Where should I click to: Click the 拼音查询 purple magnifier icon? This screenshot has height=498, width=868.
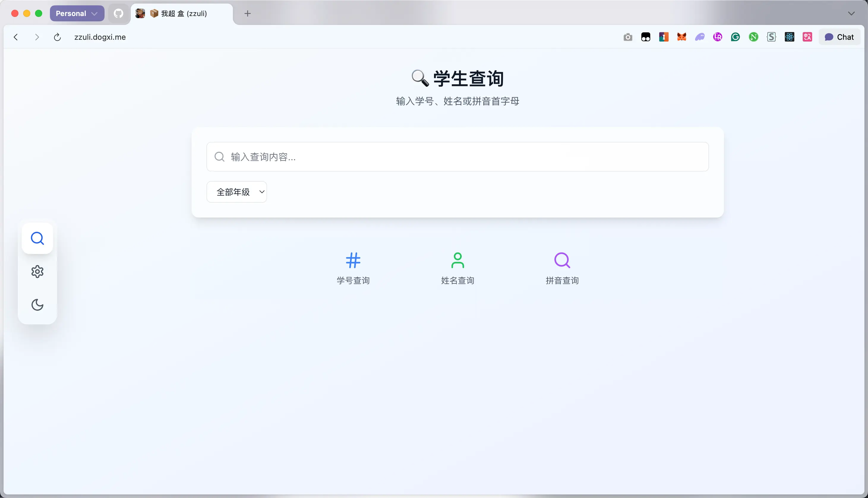[562, 260]
